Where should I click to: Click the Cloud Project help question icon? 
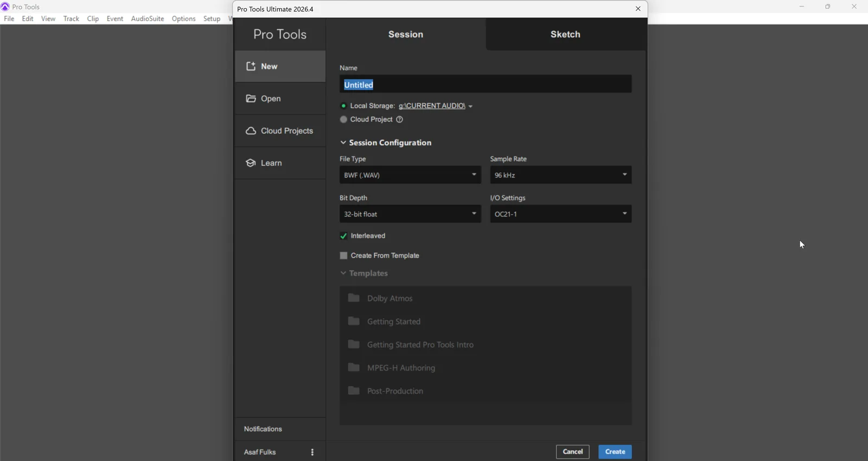click(x=400, y=119)
